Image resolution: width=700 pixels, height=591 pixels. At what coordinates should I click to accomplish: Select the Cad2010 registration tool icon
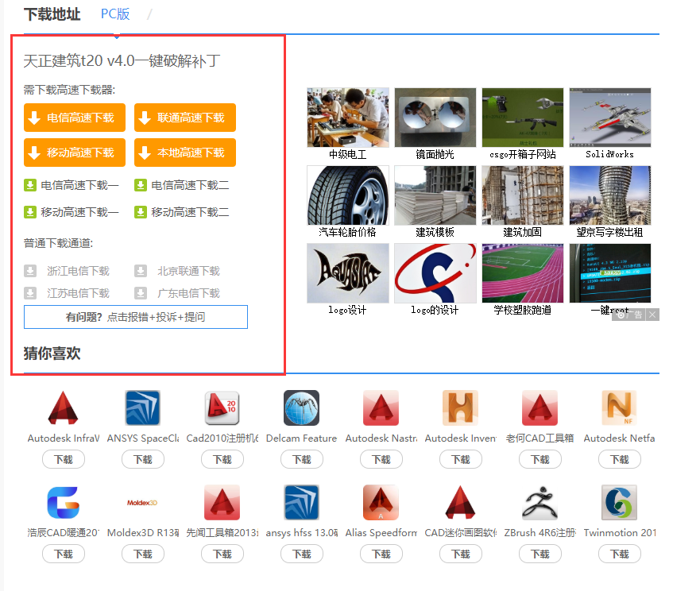(x=222, y=408)
